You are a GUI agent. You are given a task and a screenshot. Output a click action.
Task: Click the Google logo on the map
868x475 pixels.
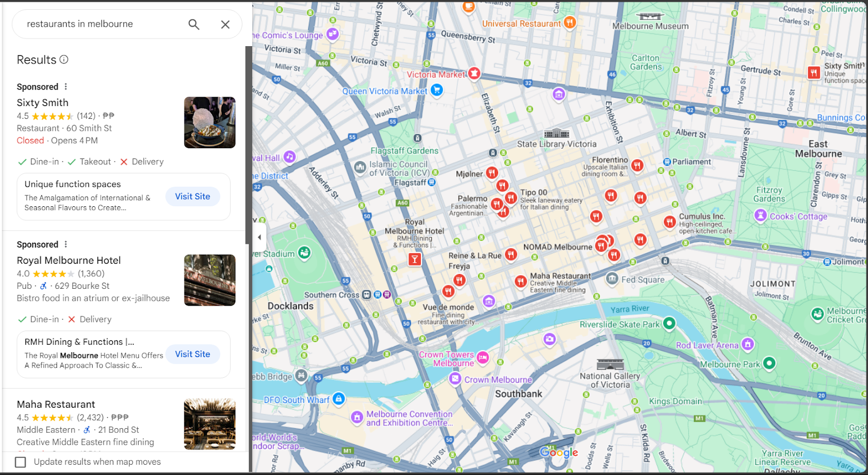coord(559,452)
